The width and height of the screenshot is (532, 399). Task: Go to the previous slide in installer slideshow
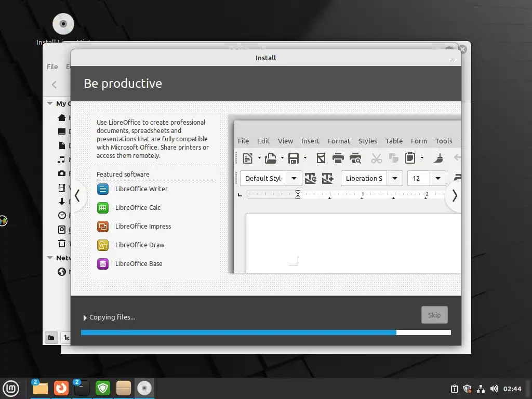[x=77, y=196]
